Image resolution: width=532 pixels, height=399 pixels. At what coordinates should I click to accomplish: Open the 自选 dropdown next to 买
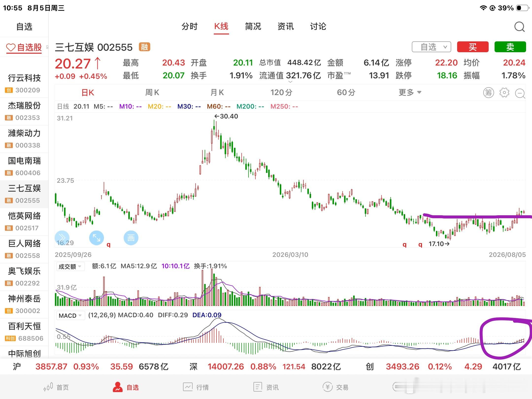[432, 47]
